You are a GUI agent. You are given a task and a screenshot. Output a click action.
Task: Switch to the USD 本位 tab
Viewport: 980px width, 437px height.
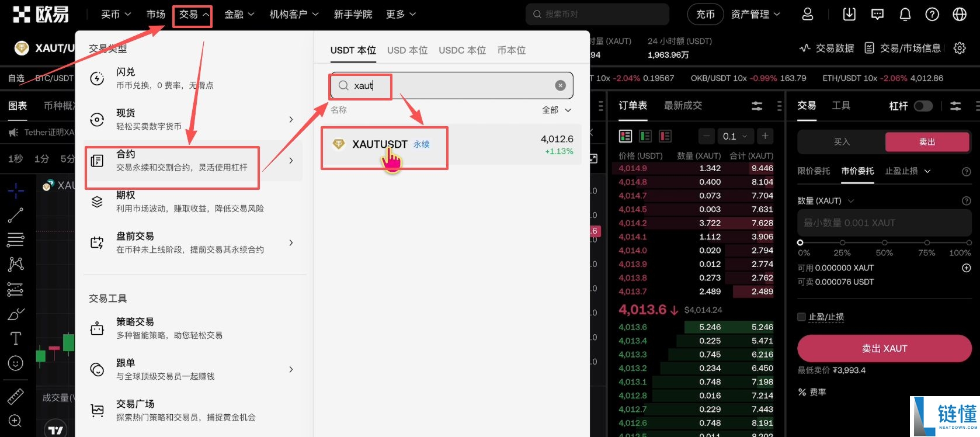(x=407, y=50)
